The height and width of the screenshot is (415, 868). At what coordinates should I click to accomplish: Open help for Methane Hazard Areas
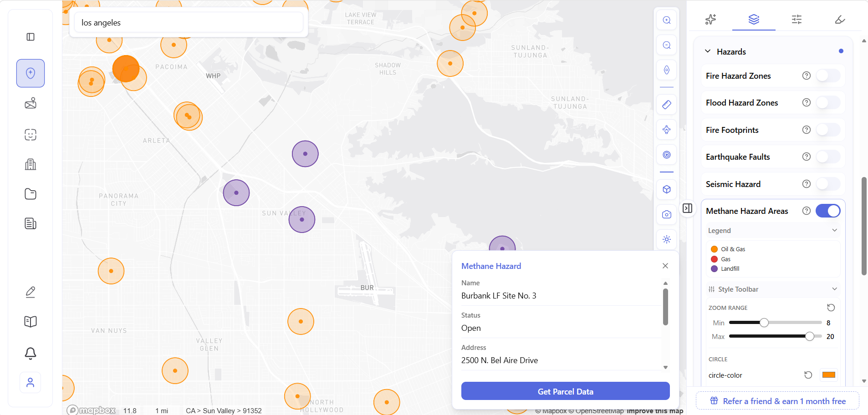[x=807, y=211]
